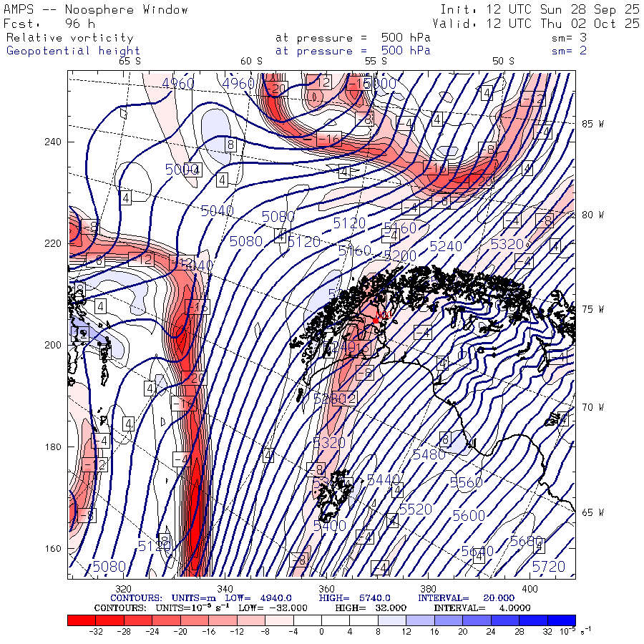Viewport: 644px width, 644px height.
Task: Click the "AMPS -- Noosphere Window" title text
Action: [96, 9]
